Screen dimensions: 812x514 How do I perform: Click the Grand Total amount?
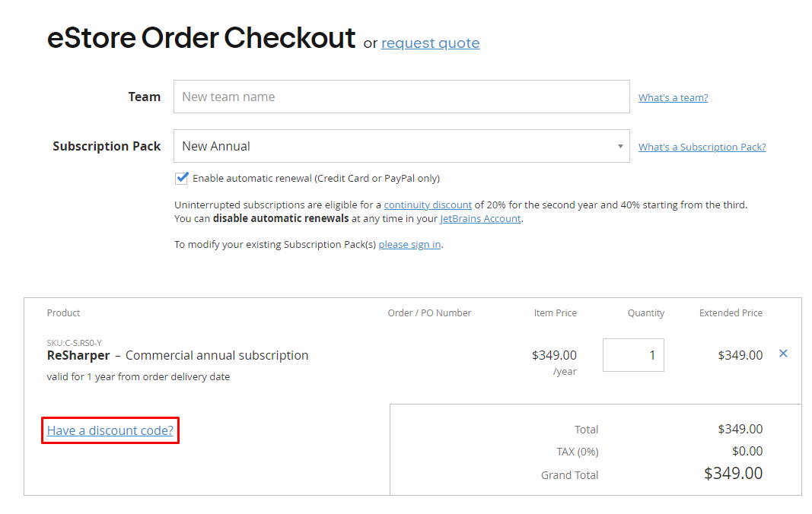pyautogui.click(x=733, y=474)
